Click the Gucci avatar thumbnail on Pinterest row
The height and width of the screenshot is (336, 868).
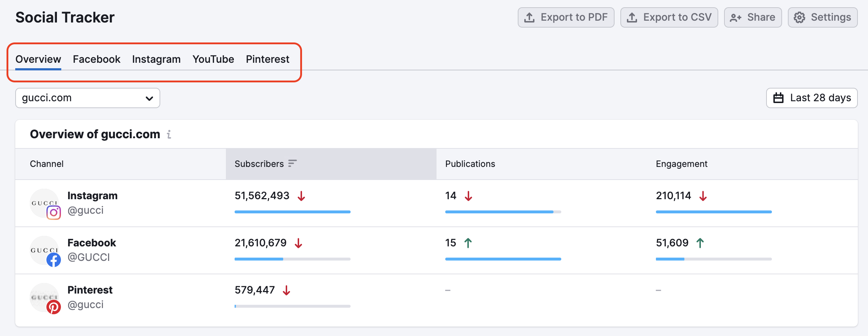pos(44,298)
